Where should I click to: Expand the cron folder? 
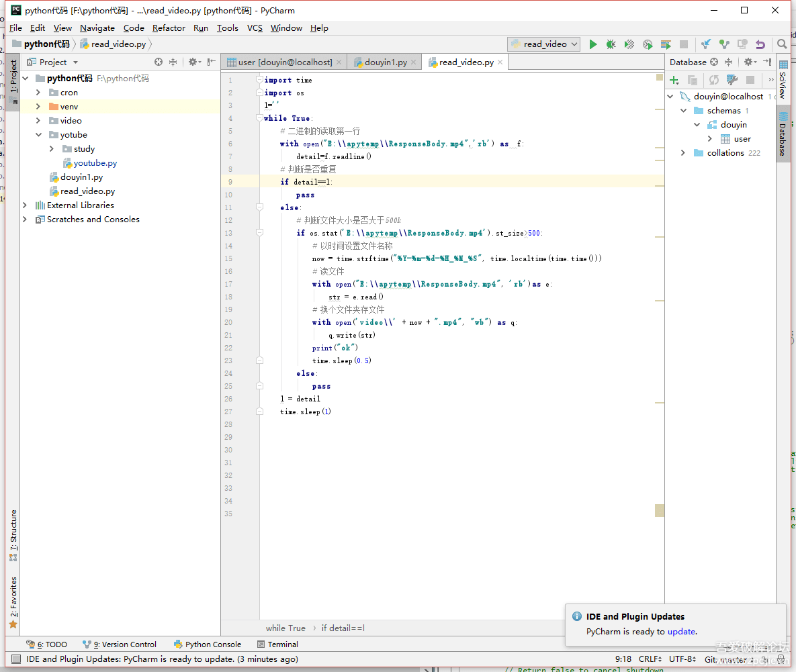click(38, 92)
